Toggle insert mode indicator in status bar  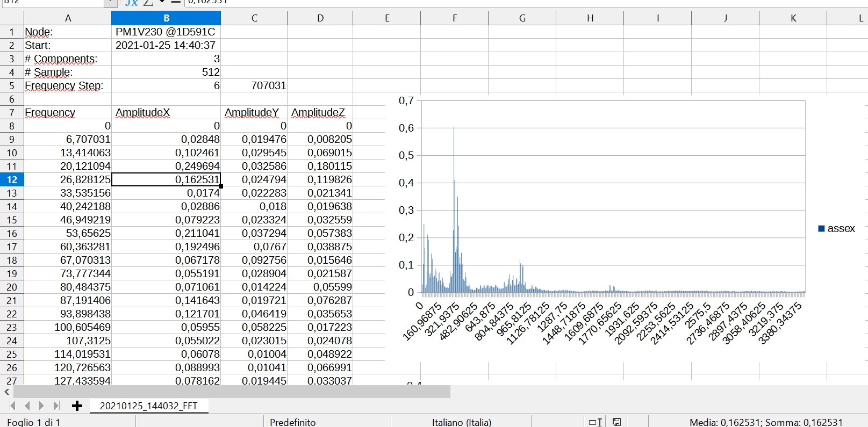pyautogui.click(x=596, y=422)
